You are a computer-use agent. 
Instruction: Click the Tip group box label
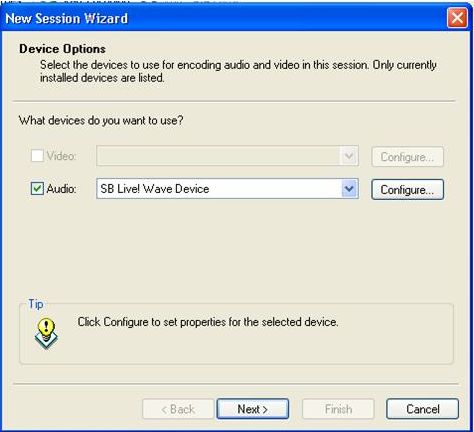coord(36,304)
